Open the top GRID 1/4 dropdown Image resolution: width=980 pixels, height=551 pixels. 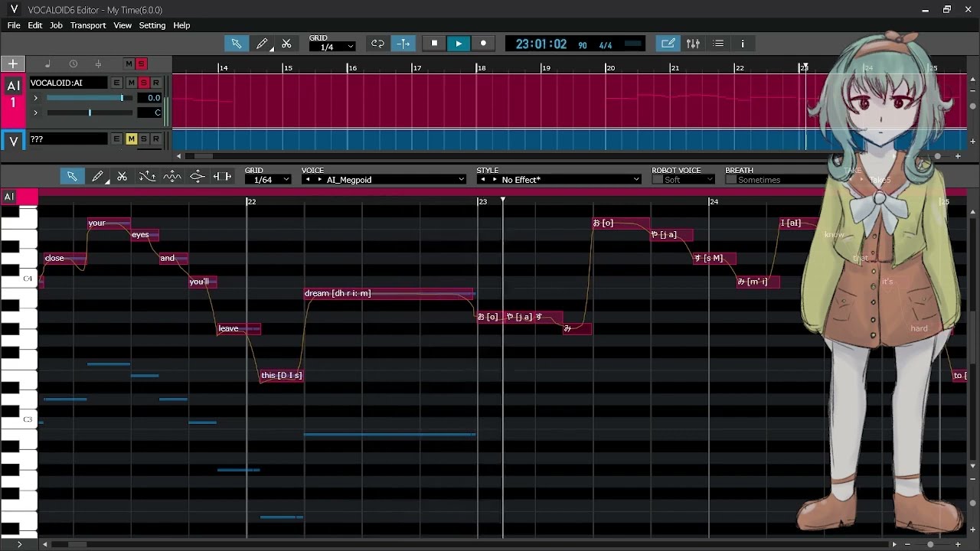pyautogui.click(x=332, y=47)
